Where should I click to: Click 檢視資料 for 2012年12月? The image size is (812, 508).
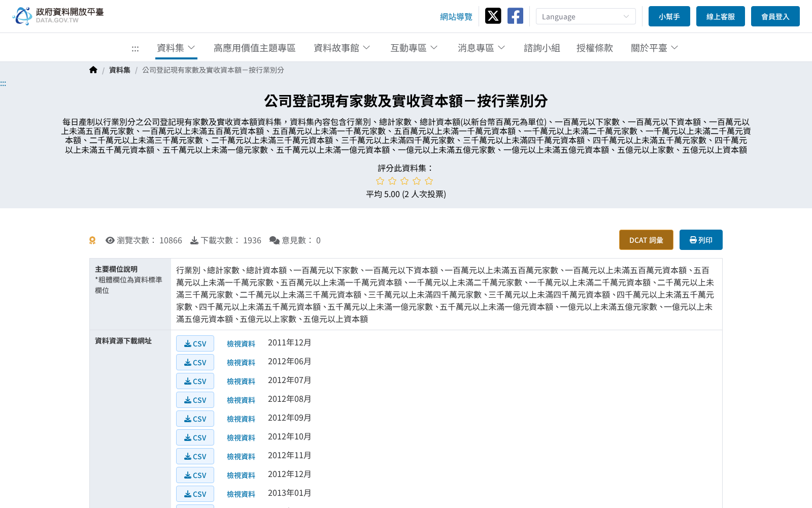pyautogui.click(x=241, y=475)
